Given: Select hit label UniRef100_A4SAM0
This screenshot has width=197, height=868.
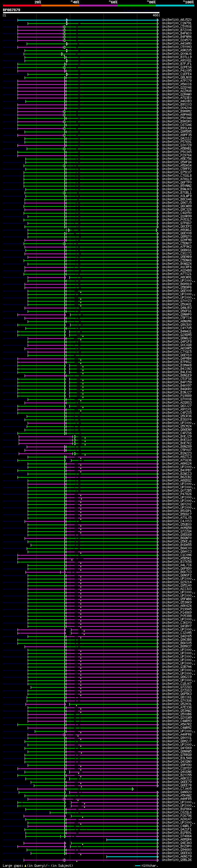Looking at the screenshot, I should point(177,43).
